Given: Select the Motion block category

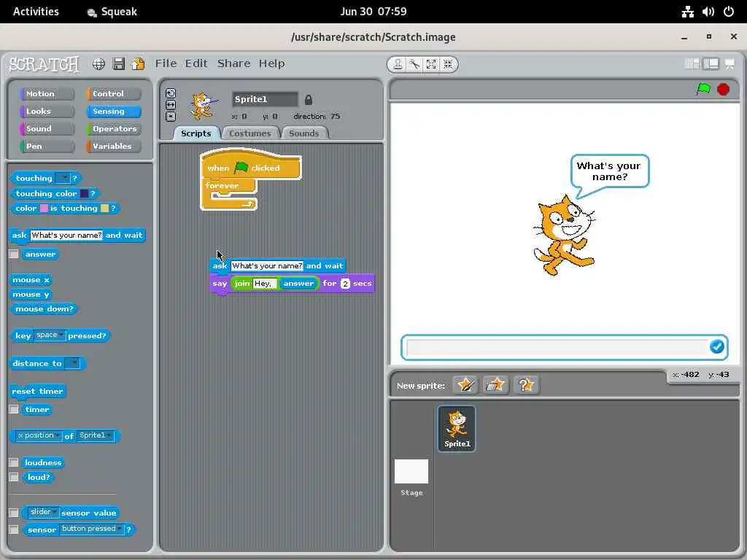Looking at the screenshot, I should click(47, 94).
